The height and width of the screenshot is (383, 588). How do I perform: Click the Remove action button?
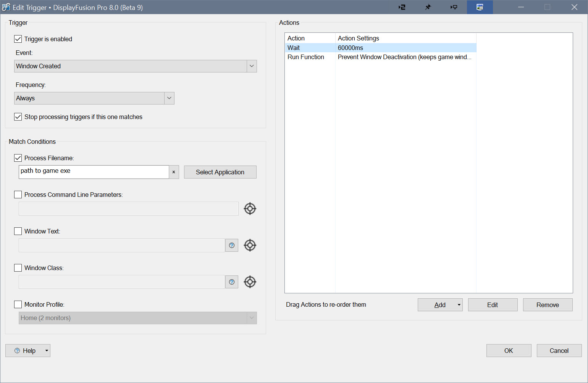click(548, 305)
